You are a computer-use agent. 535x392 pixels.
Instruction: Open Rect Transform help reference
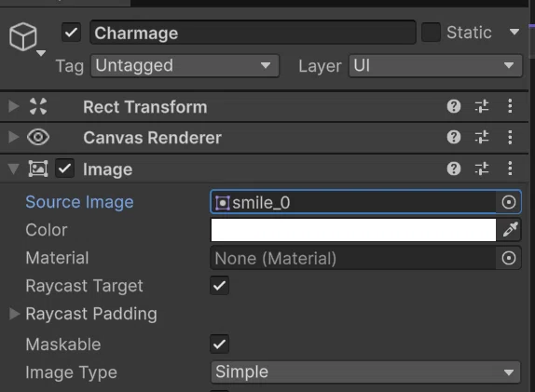[x=454, y=106]
